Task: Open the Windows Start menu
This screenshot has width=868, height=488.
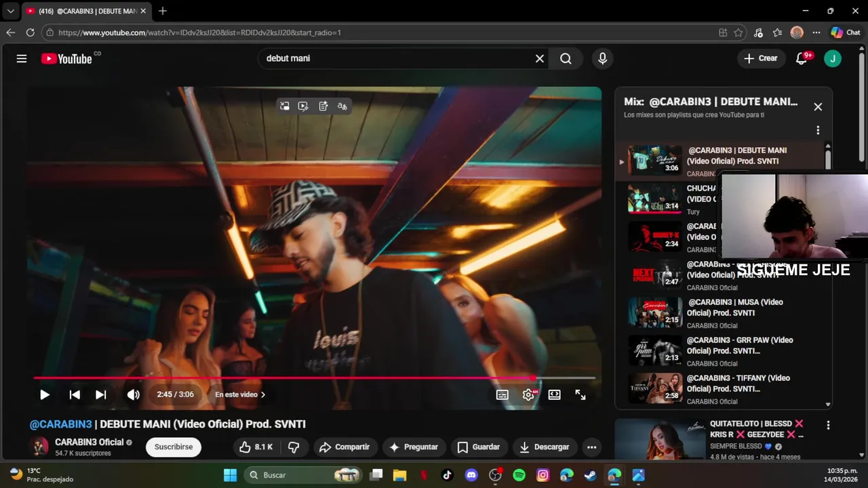Action: pyautogui.click(x=230, y=475)
